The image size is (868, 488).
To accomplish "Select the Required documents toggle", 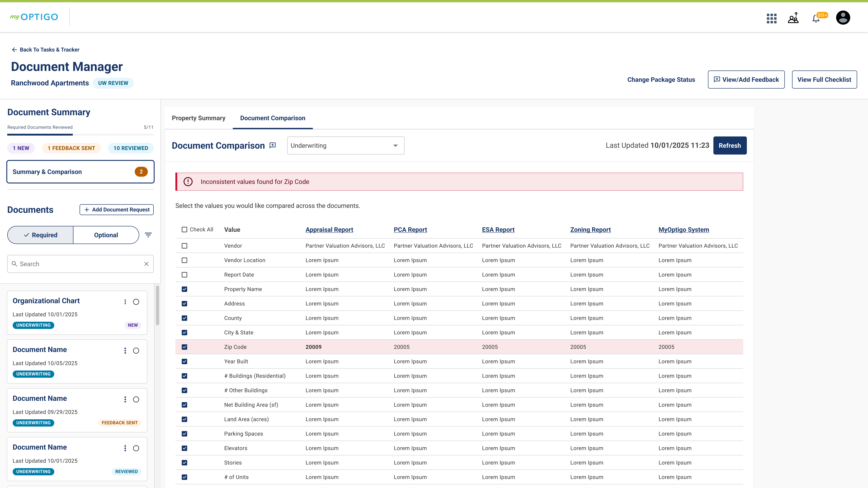I will tap(40, 235).
